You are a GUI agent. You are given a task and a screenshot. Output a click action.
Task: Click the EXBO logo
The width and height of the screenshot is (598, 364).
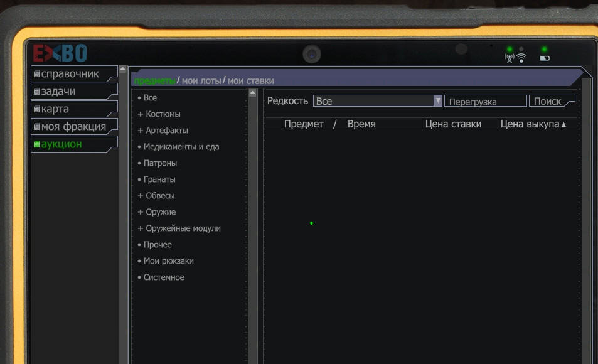60,53
